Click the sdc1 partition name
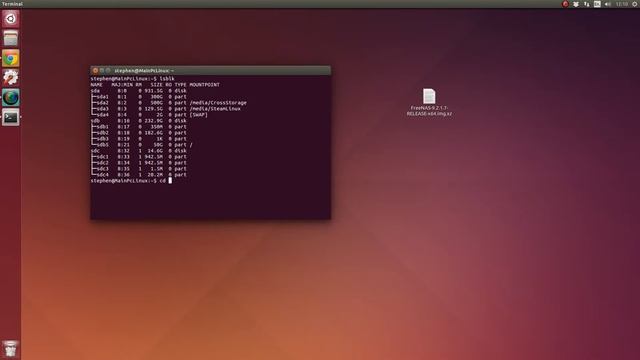 pos(102,157)
